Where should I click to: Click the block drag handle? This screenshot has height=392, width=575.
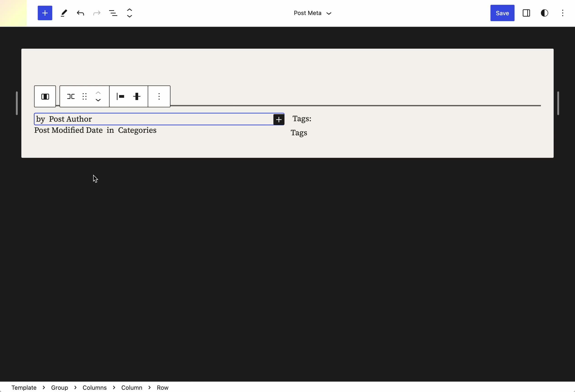(x=84, y=96)
